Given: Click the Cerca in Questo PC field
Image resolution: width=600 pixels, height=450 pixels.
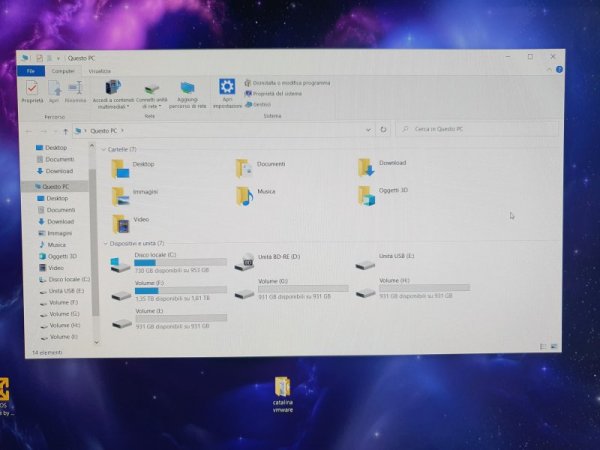Looking at the screenshot, I should (x=477, y=129).
